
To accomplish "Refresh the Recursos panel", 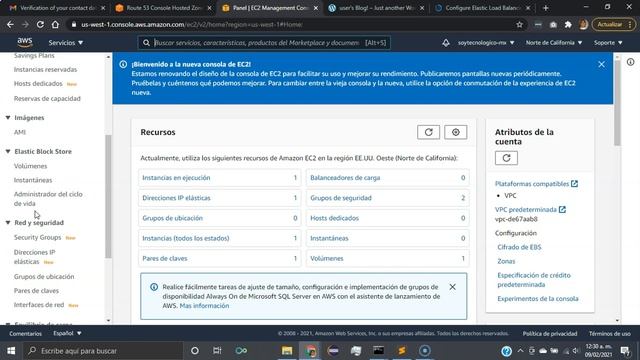I will (x=428, y=132).
